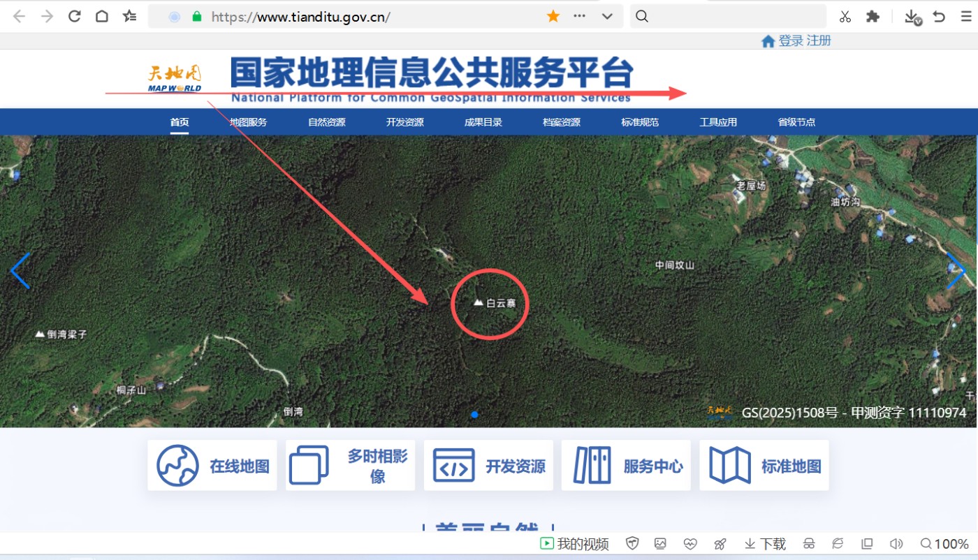Open the favorites list icon
Image resolution: width=978 pixels, height=560 pixels.
tap(129, 16)
